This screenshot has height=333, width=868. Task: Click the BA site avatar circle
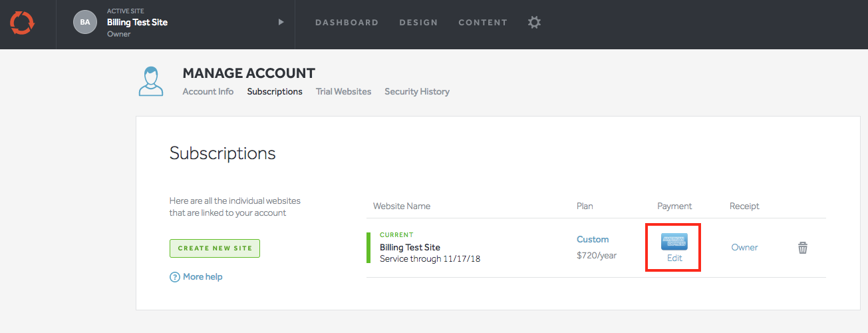pos(85,22)
